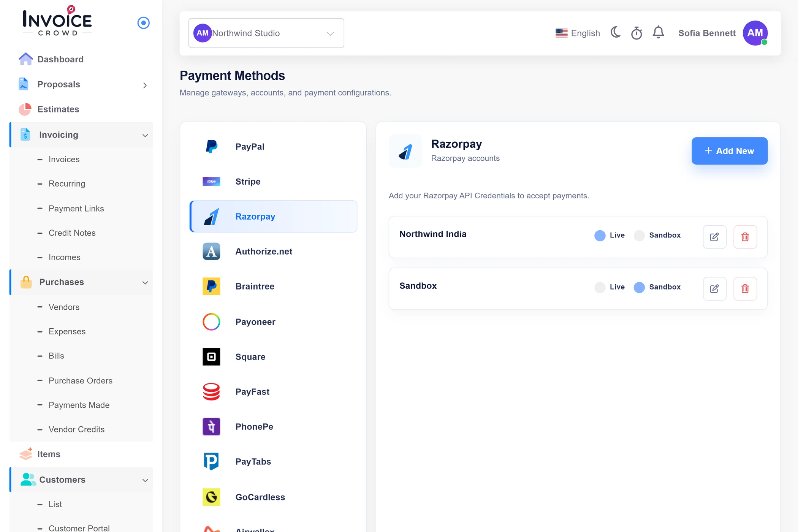Screen dimensions: 798x532
Task: Open the Northwind Studio company dropdown
Action: pyautogui.click(x=266, y=33)
